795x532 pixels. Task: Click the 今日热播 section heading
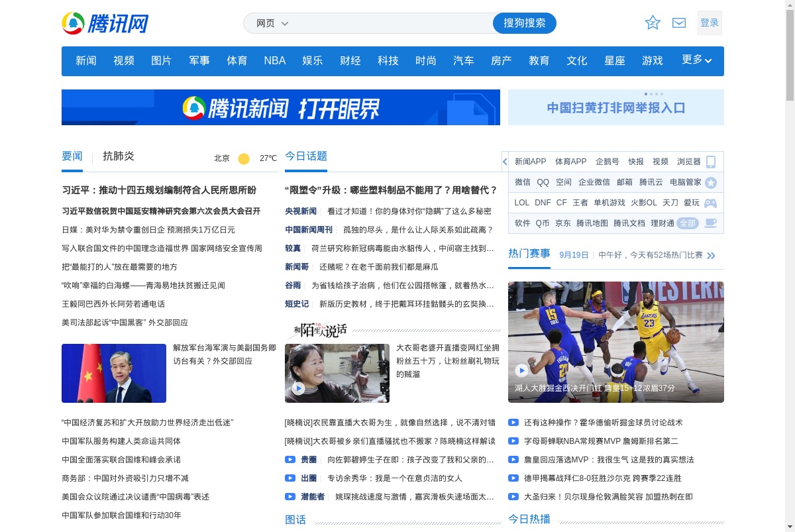tap(529, 519)
